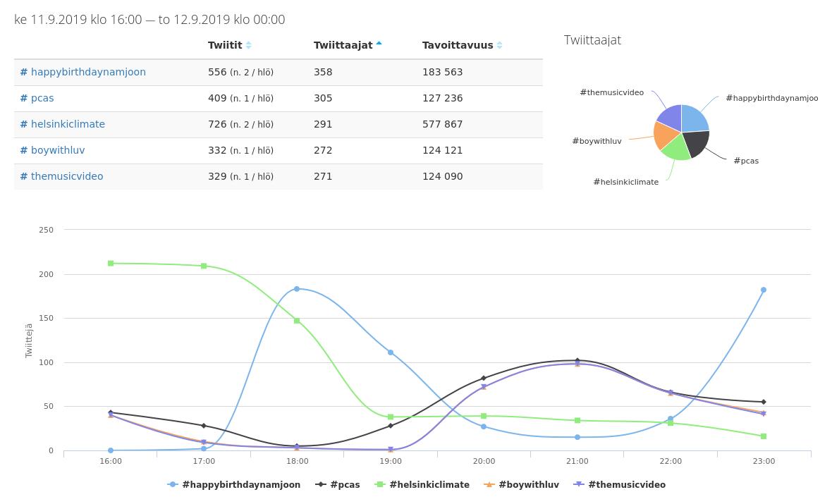
Task: Click the helsinkiclimate data point at 16:00
Action: pyautogui.click(x=111, y=263)
